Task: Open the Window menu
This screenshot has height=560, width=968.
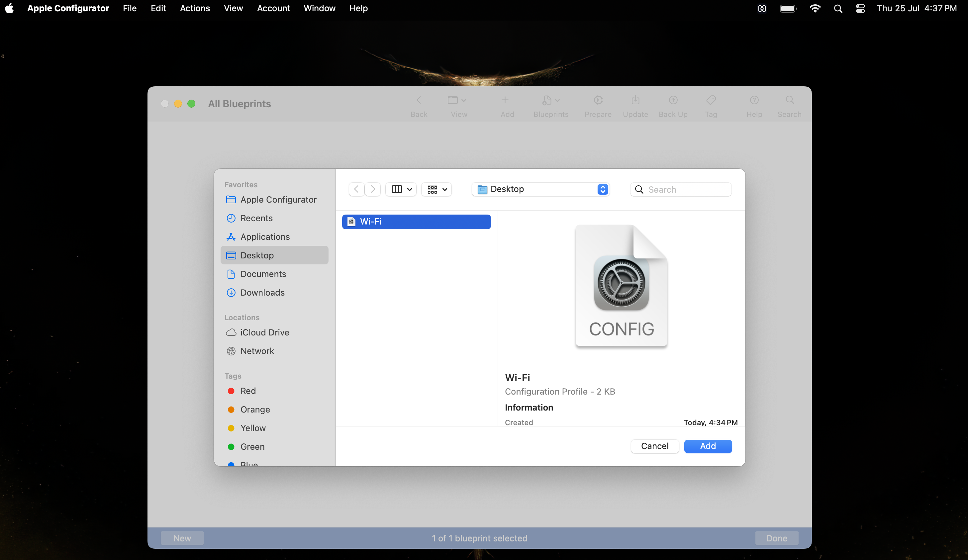Action: pyautogui.click(x=320, y=8)
